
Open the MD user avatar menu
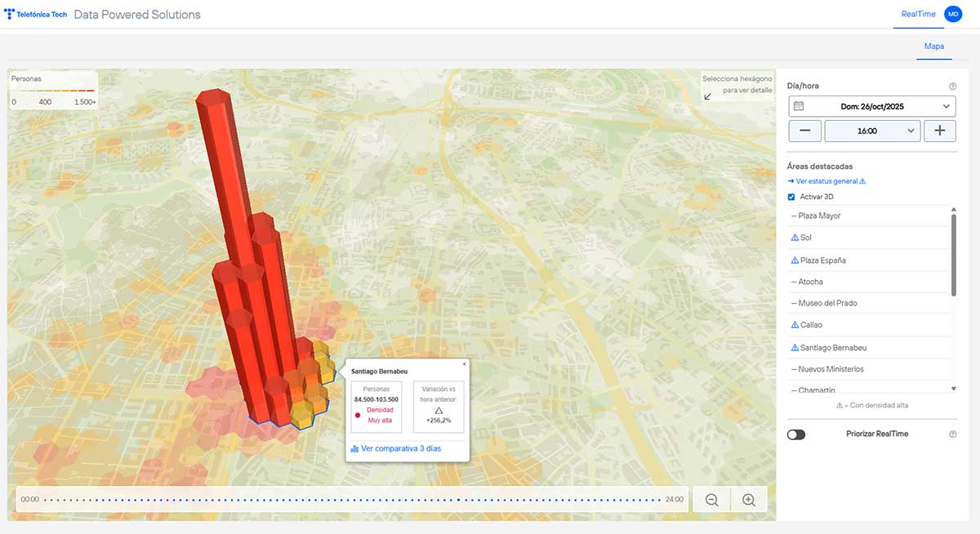(x=953, y=14)
